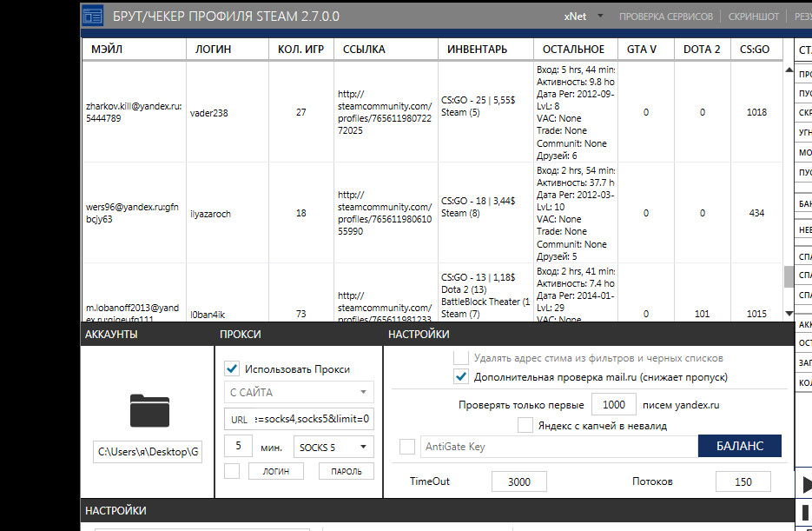Click the DOTA 2 column header
This screenshot has width=812, height=531.
pyautogui.click(x=703, y=50)
